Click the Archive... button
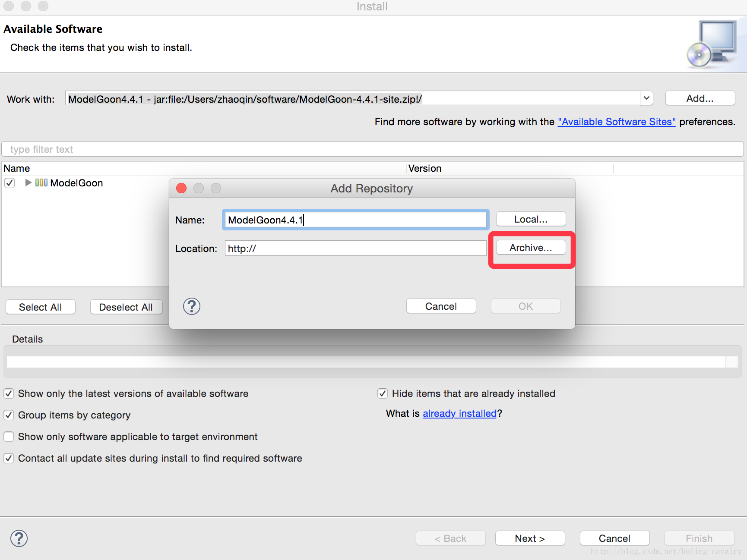 [x=531, y=248]
